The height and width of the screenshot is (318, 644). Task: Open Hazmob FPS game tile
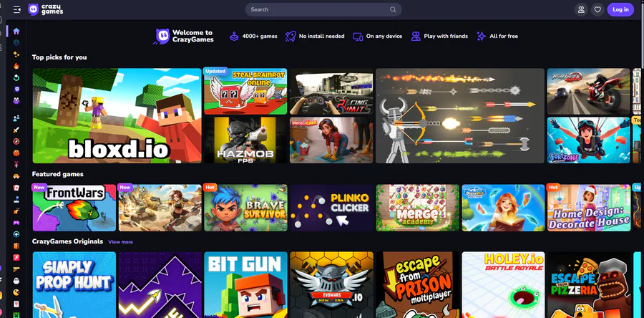coord(245,140)
